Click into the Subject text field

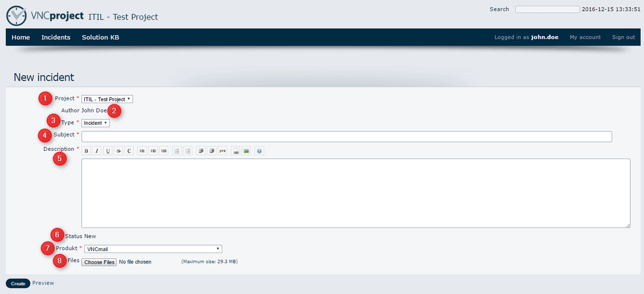[x=347, y=137]
